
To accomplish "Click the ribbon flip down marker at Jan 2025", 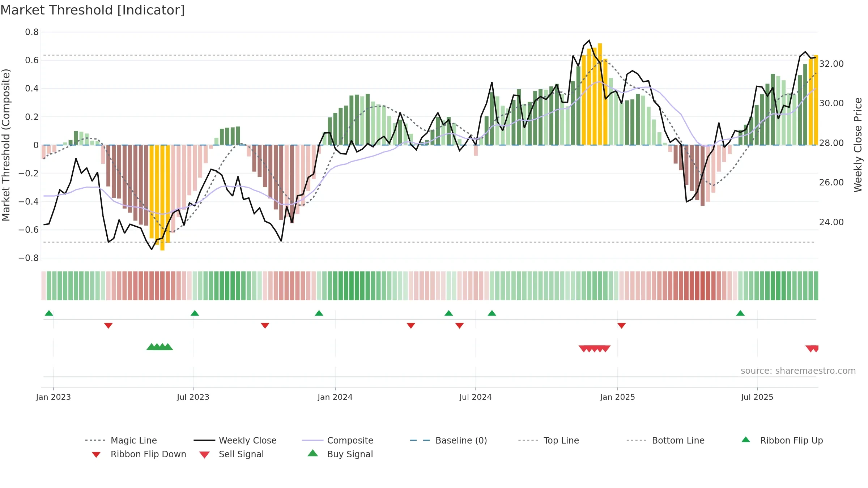I will click(621, 326).
